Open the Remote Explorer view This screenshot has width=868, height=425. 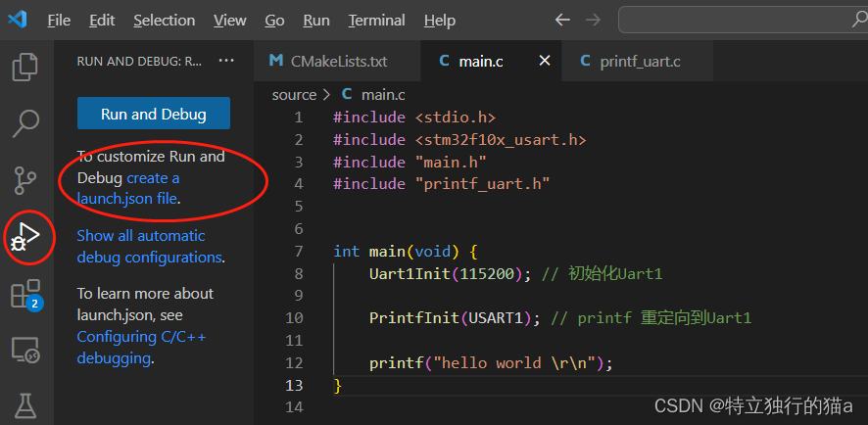tap(25, 351)
